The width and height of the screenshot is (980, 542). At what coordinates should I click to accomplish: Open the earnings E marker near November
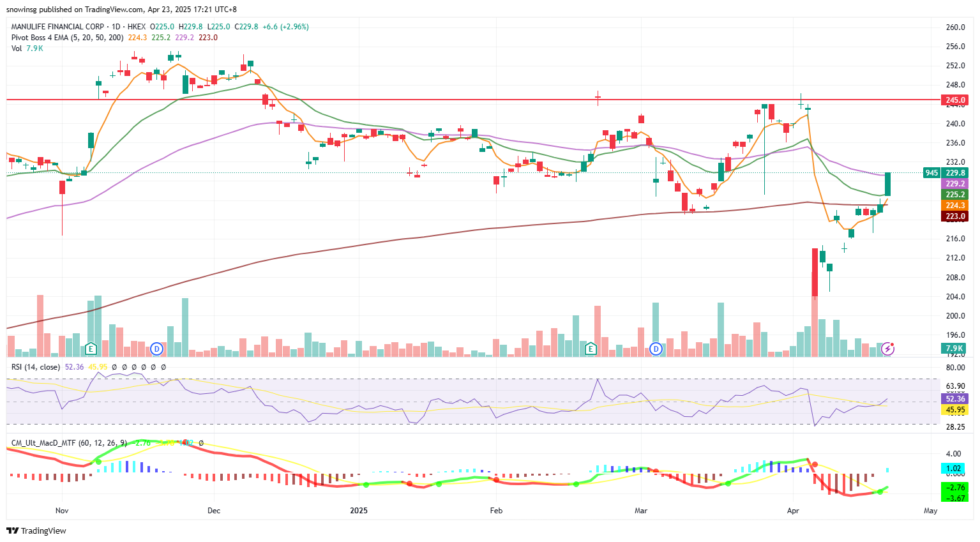tap(91, 349)
